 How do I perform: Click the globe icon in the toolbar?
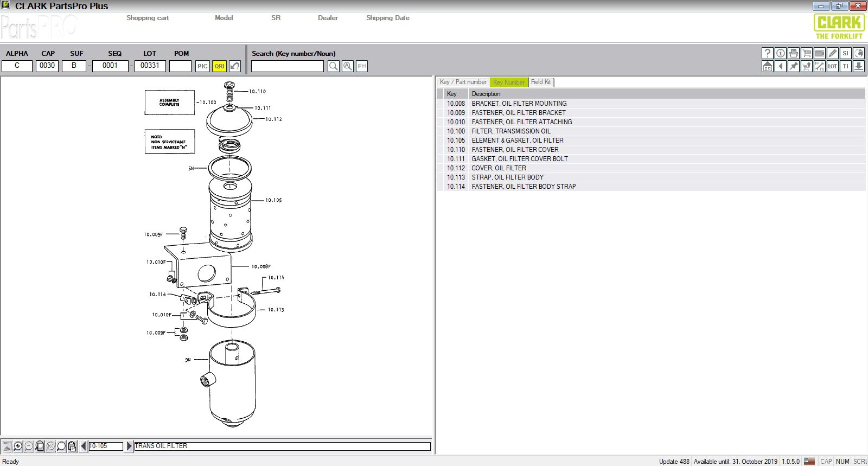858,53
